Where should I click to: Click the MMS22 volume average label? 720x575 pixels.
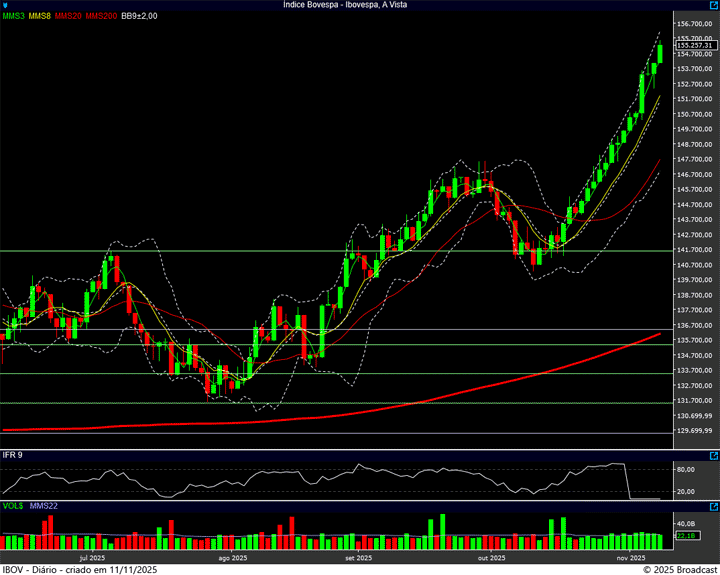[x=44, y=506]
